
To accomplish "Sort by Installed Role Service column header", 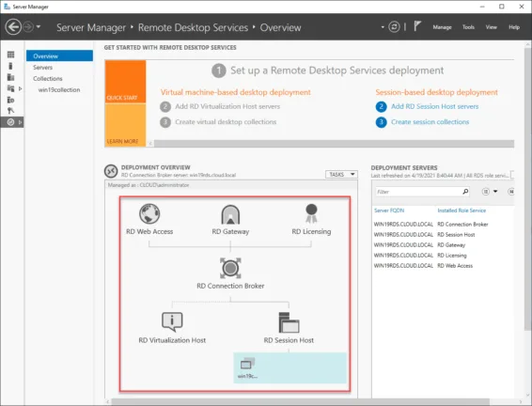I will coord(462,211).
